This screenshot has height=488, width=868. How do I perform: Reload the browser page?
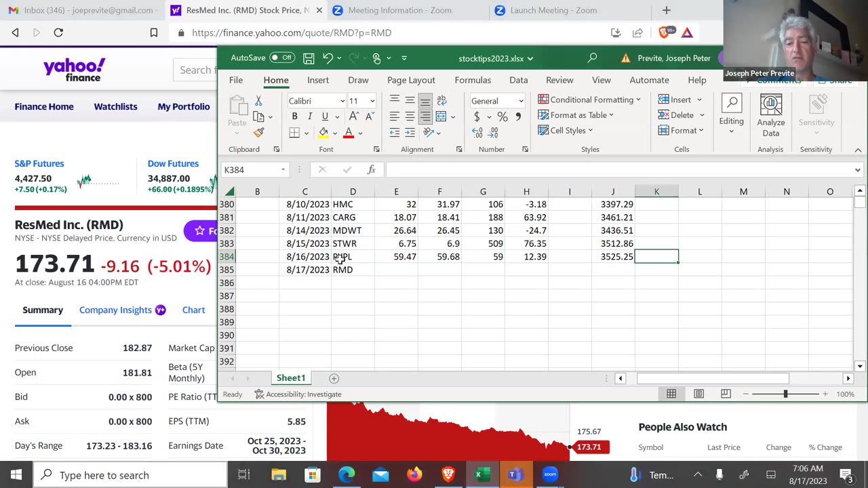(x=58, y=33)
